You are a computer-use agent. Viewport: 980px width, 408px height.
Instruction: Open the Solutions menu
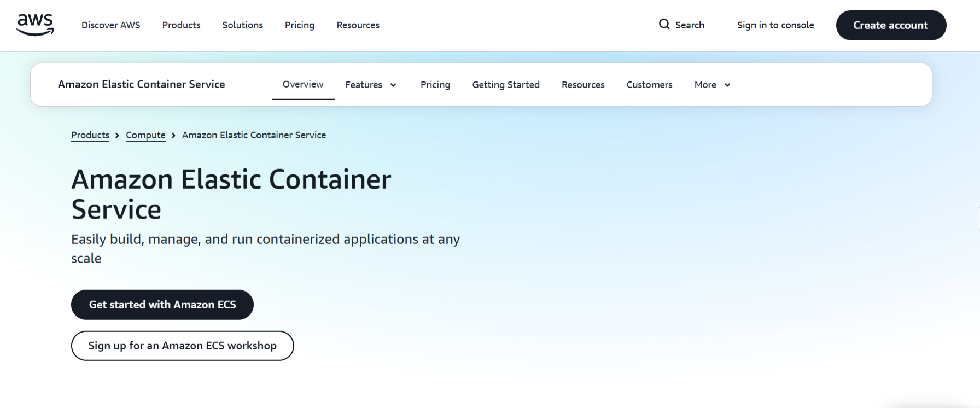[x=243, y=25]
